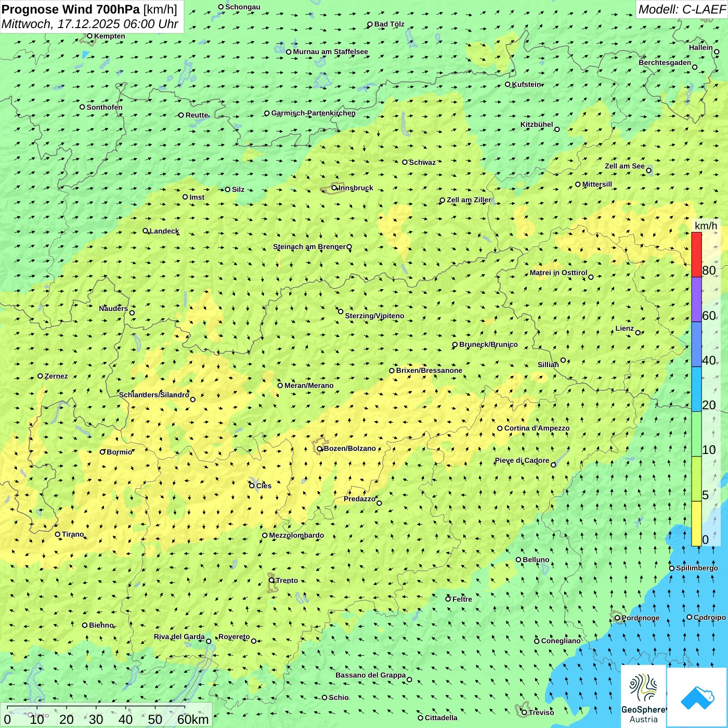728x728 pixels.
Task: Click the Kufstein location marker
Action: [x=508, y=84]
